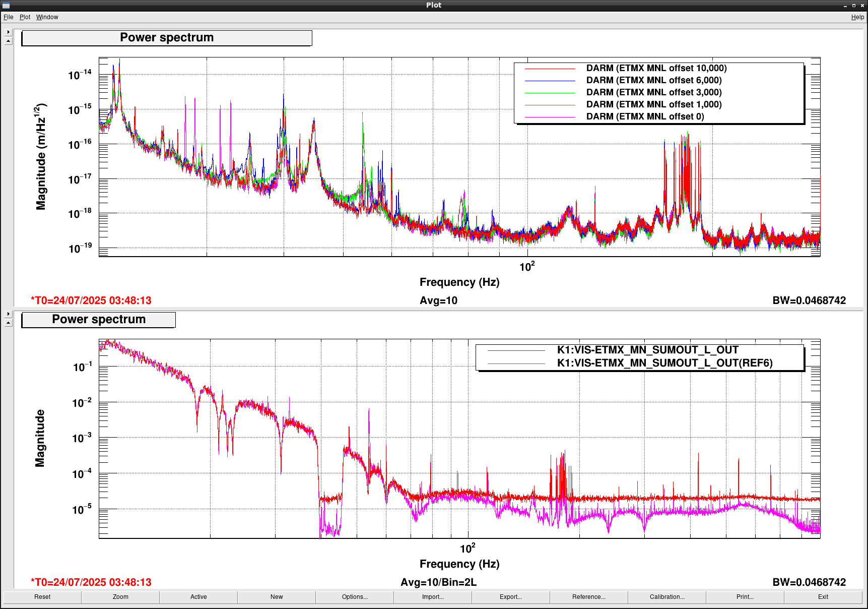Click the bottom plot's Power spectrum title

[99, 320]
